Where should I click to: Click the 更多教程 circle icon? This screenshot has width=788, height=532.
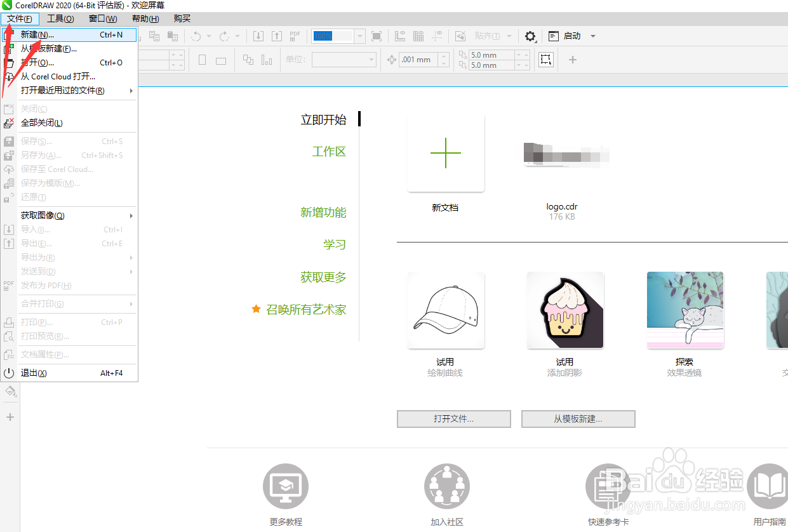click(x=286, y=487)
